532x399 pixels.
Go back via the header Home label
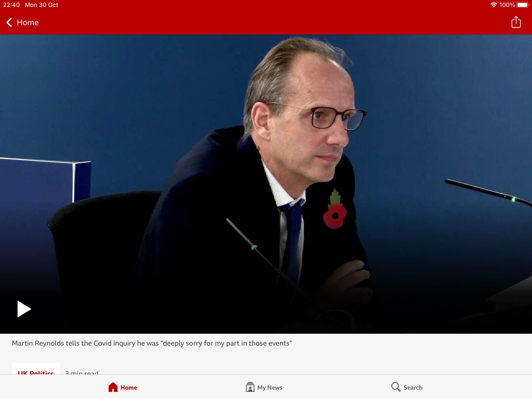pyautogui.click(x=28, y=22)
